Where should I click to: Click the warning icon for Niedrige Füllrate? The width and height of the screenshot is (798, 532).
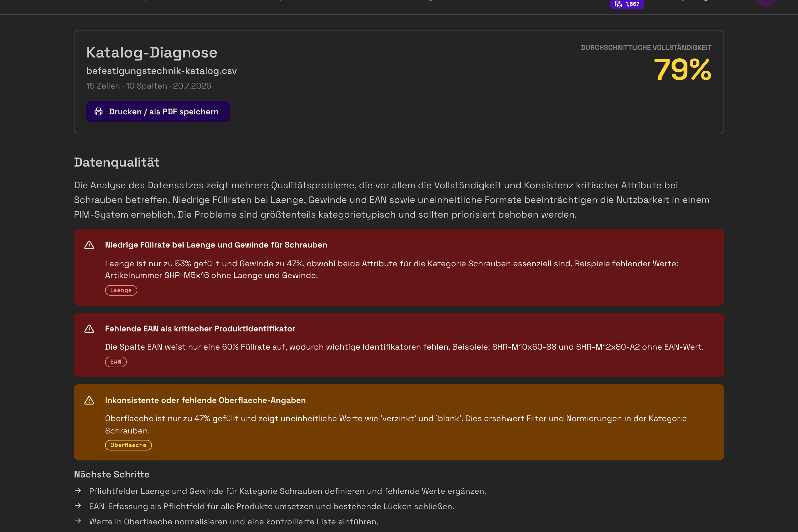coord(89,245)
